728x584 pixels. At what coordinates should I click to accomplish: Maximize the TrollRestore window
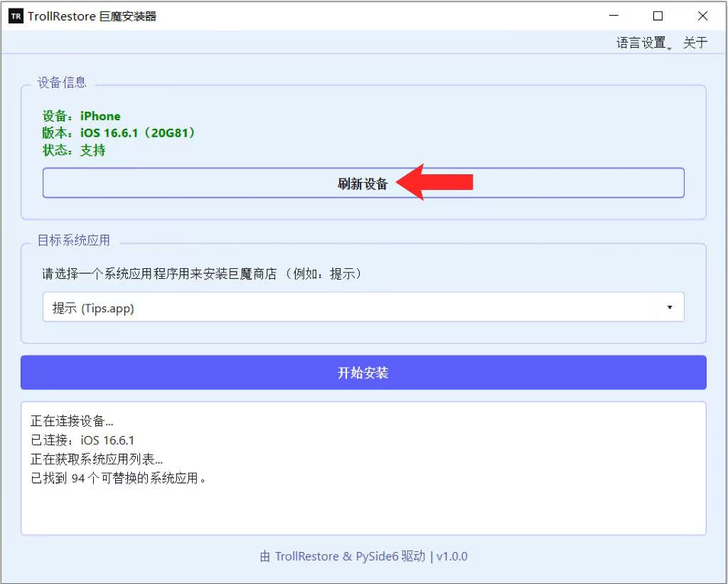(x=658, y=16)
